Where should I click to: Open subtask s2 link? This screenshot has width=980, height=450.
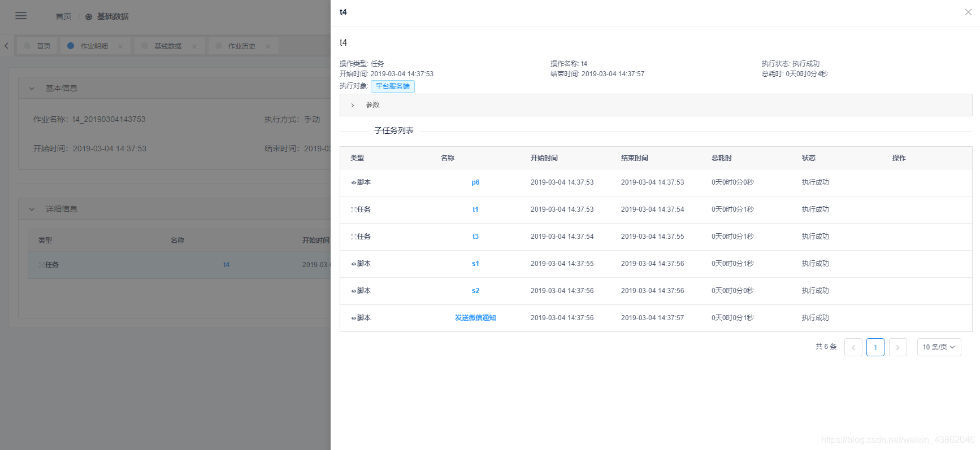tap(475, 291)
